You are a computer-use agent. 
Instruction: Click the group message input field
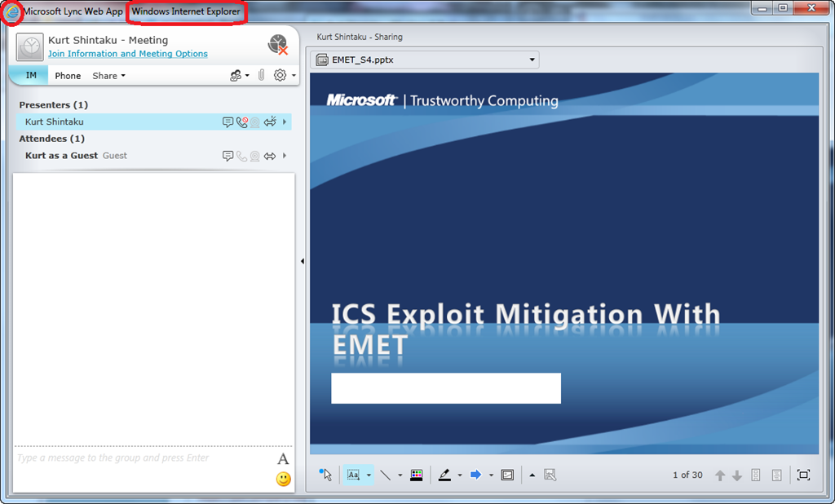pos(143,458)
